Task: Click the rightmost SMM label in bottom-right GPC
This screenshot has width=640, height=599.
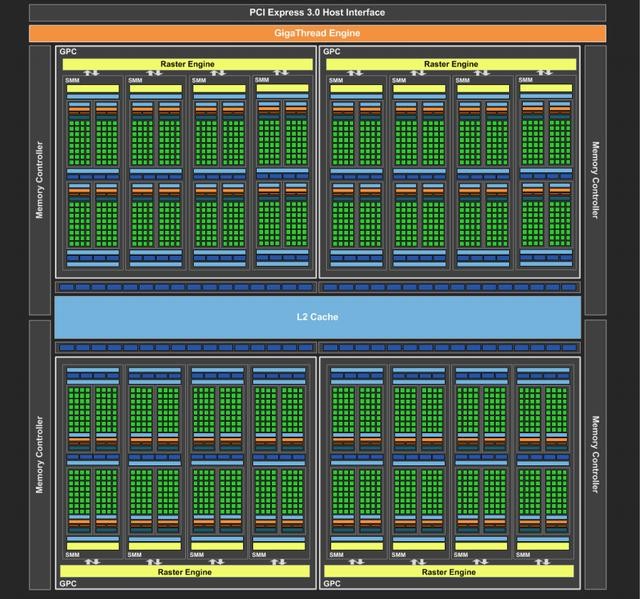Action: 522,555
